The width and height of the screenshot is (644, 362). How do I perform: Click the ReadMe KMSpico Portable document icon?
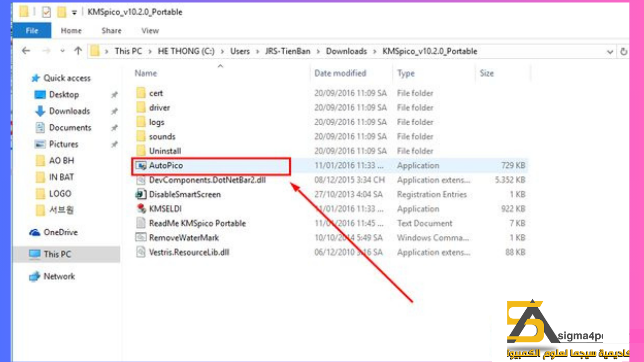141,223
